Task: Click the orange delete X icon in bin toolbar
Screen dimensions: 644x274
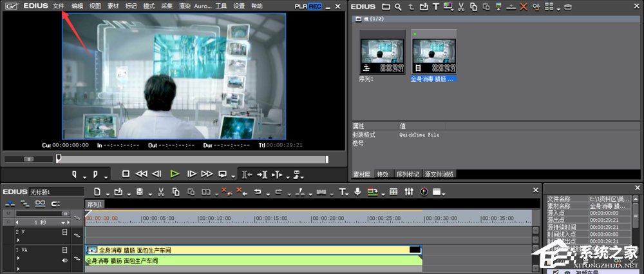Action: pyautogui.click(x=523, y=6)
